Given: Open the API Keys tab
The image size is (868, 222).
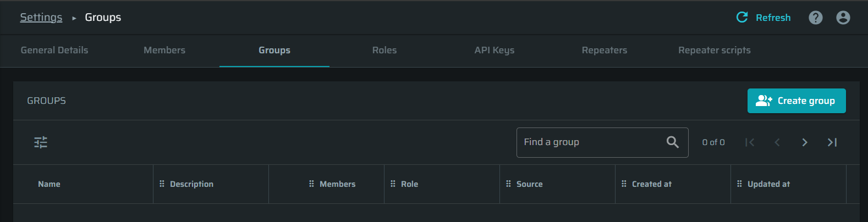Looking at the screenshot, I should point(495,50).
